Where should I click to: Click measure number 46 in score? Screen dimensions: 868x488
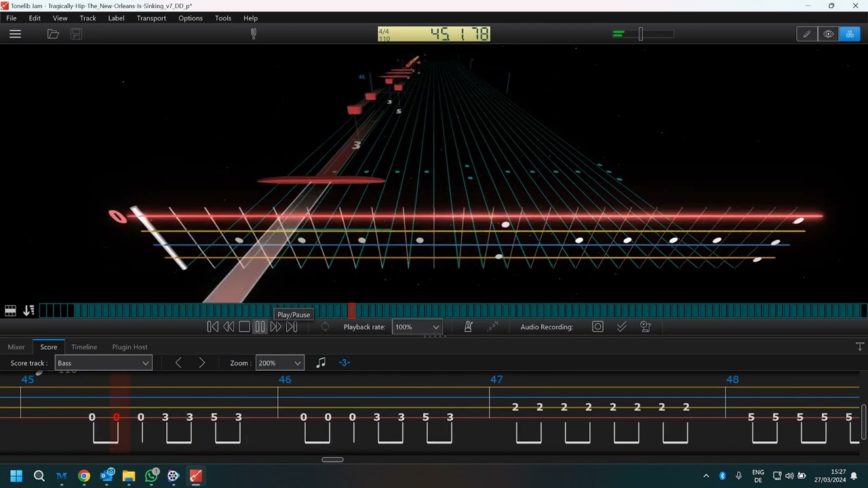tap(285, 380)
